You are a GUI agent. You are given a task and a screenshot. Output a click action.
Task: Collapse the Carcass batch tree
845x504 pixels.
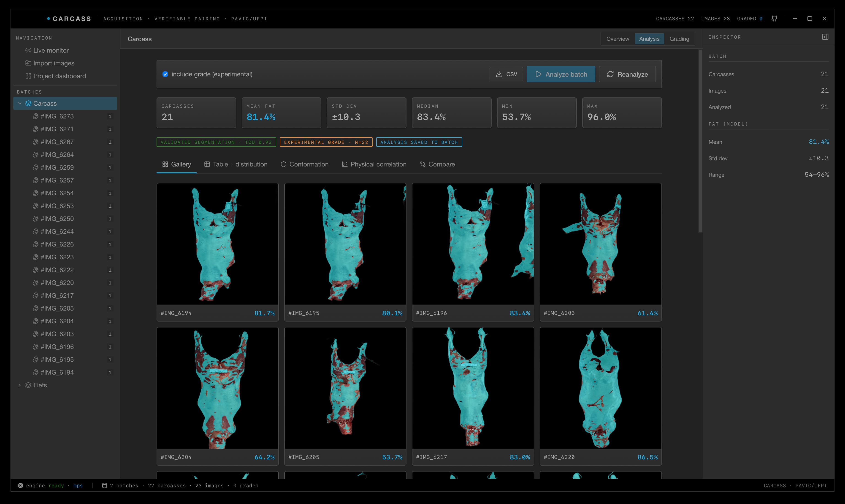pyautogui.click(x=20, y=103)
